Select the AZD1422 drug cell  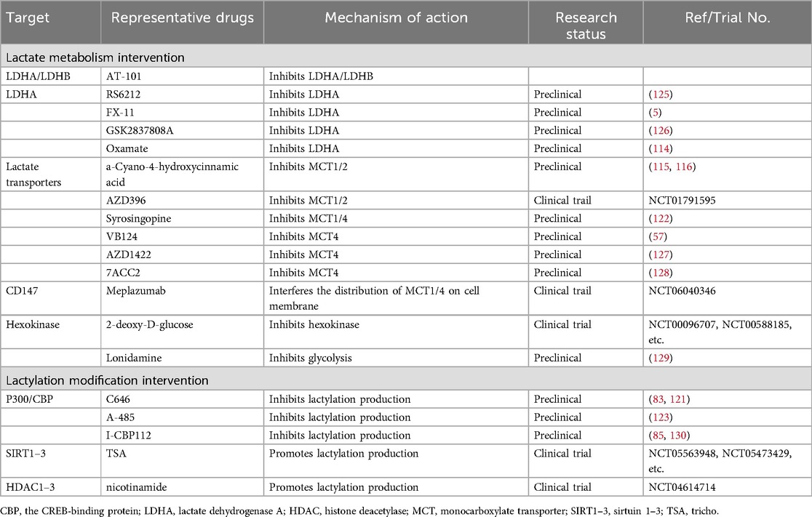183,255
